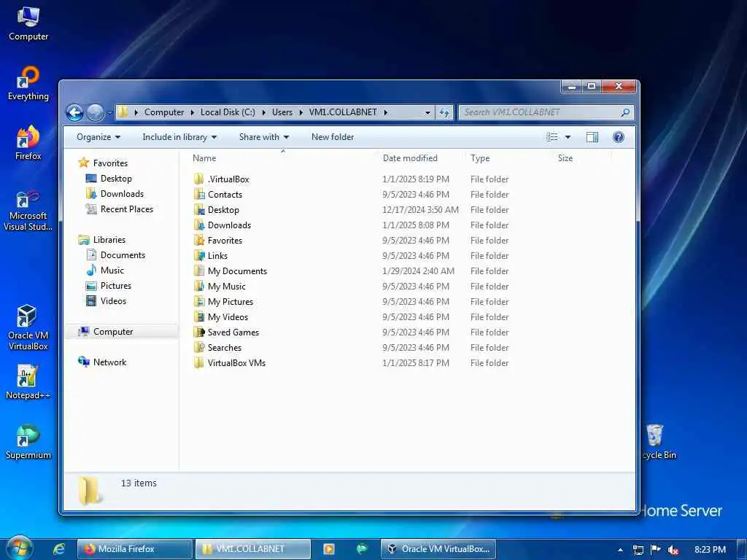Select the My Music folder icon
The width and height of the screenshot is (747, 560).
[199, 286]
